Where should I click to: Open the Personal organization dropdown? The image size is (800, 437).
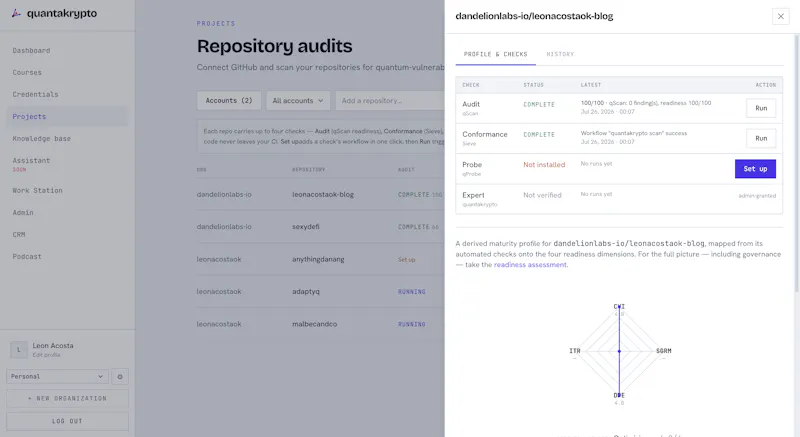(x=57, y=377)
